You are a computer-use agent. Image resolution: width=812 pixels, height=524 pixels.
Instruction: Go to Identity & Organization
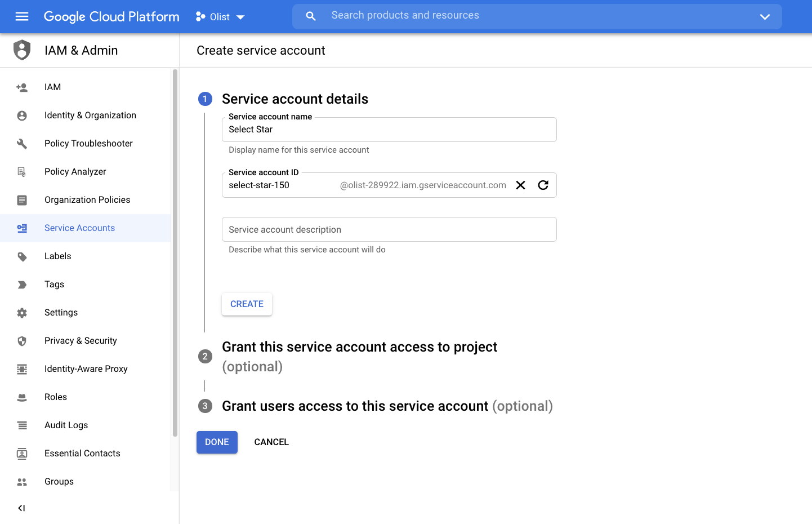[85, 116]
